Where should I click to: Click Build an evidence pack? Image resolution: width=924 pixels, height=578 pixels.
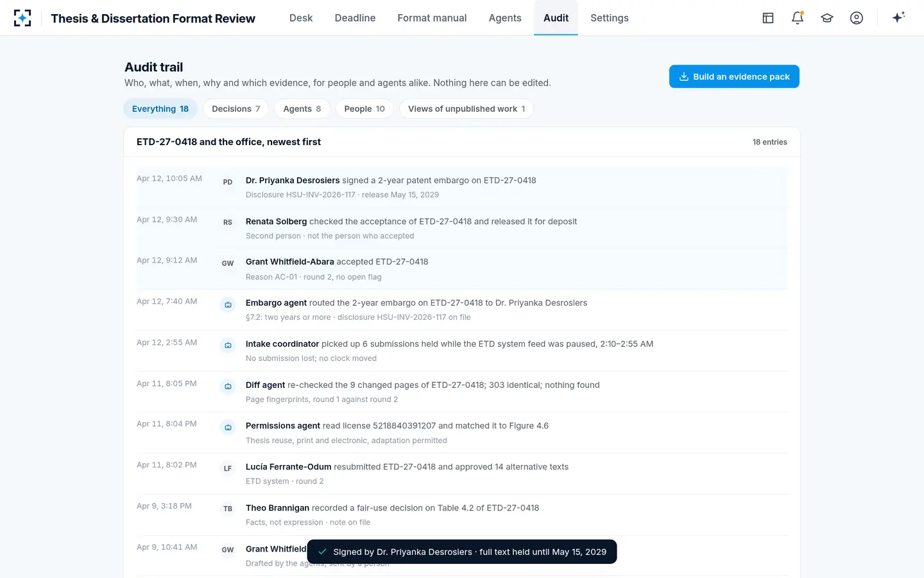coord(734,76)
